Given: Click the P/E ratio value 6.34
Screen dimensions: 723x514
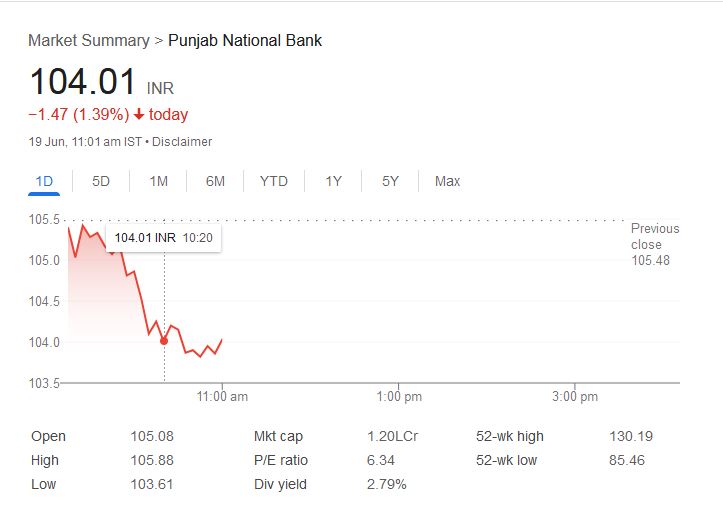Looking at the screenshot, I should pos(381,460).
